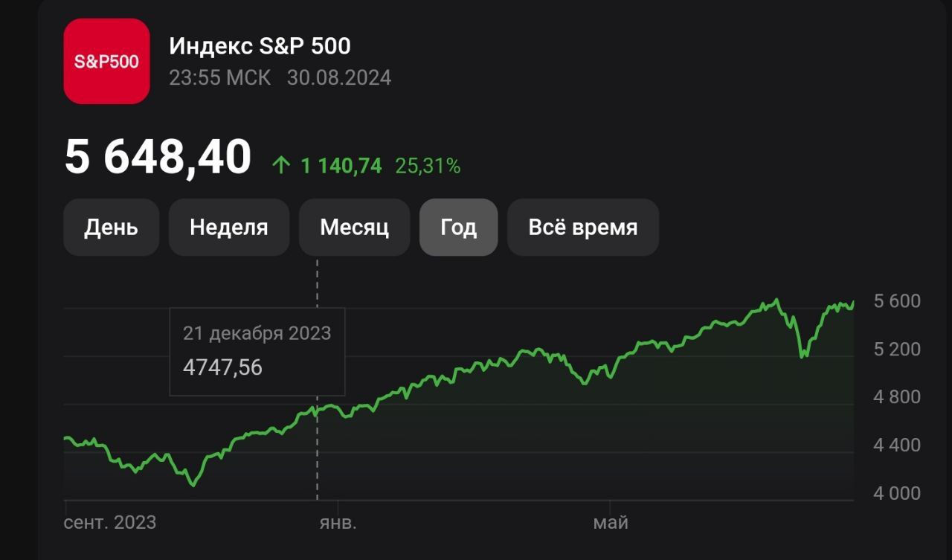Click the red S&P500 logo icon

(x=106, y=61)
